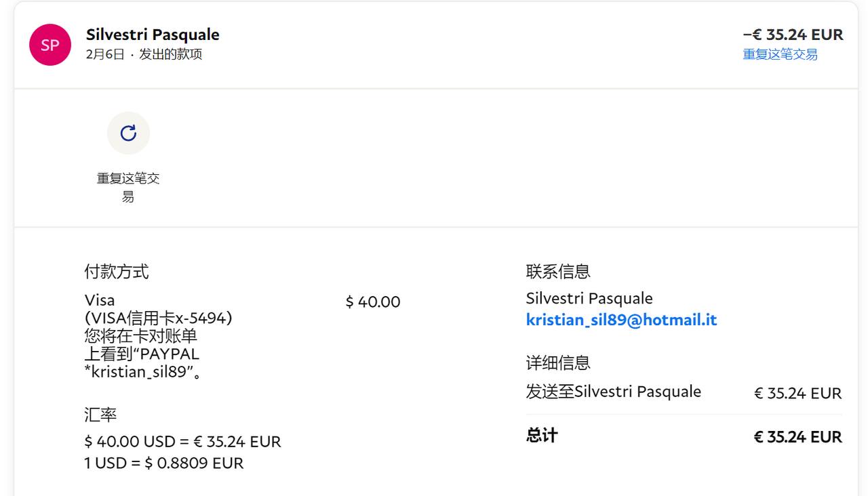
Task: Click the blue 重复这笔交易 link top right
Action: coord(780,55)
